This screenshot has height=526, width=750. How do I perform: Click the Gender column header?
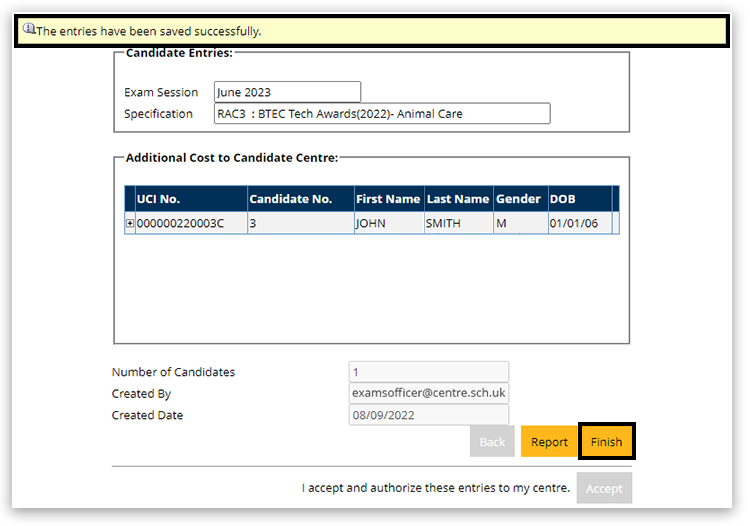518,199
